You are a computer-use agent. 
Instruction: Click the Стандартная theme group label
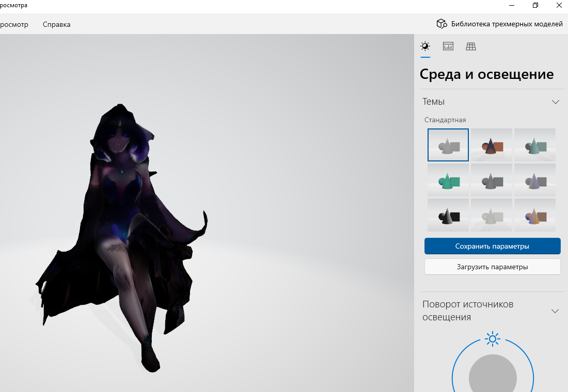click(x=445, y=120)
